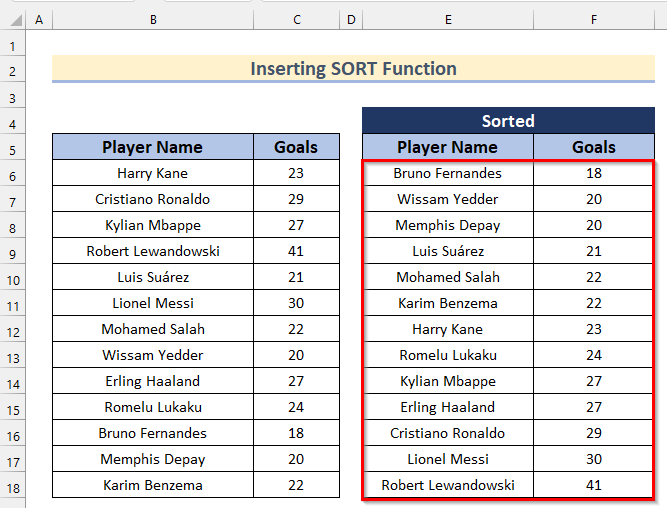This screenshot has width=667, height=508.
Task: Select row 5 header
Action: pos(13,148)
